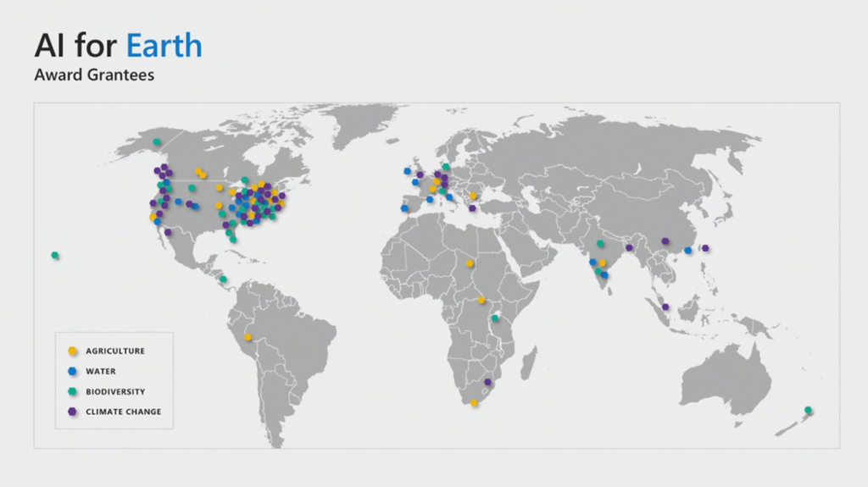Screen dimensions: 868x487
Task: Select the green grantee dot in Alaska
Action: [157, 141]
